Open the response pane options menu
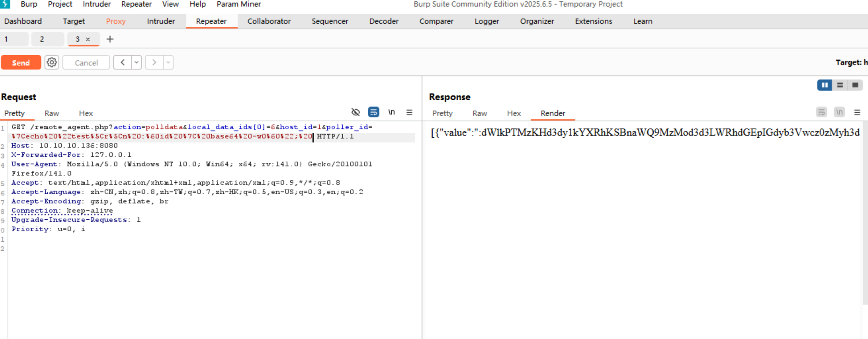 857,112
